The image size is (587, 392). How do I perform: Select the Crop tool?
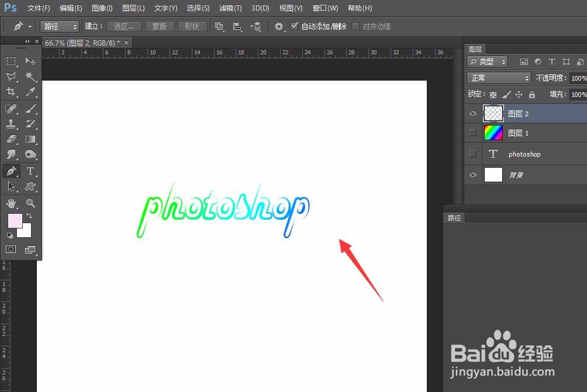pyautogui.click(x=11, y=91)
